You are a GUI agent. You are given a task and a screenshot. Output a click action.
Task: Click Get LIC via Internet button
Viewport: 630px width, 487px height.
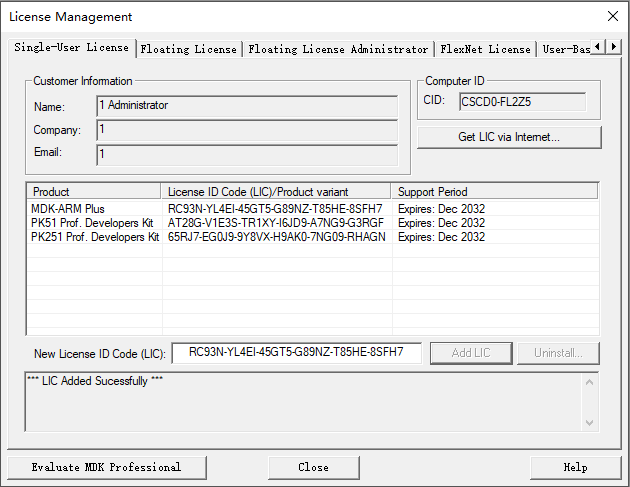509,137
